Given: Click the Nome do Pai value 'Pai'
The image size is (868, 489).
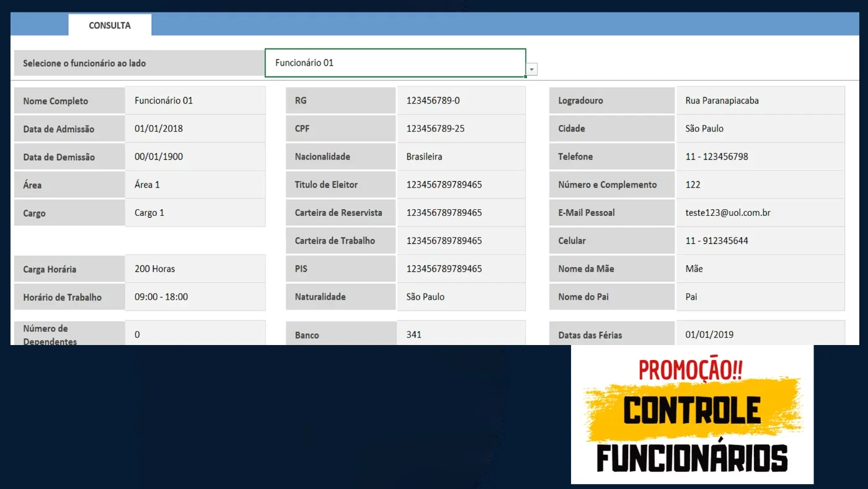Looking at the screenshot, I should (761, 297).
